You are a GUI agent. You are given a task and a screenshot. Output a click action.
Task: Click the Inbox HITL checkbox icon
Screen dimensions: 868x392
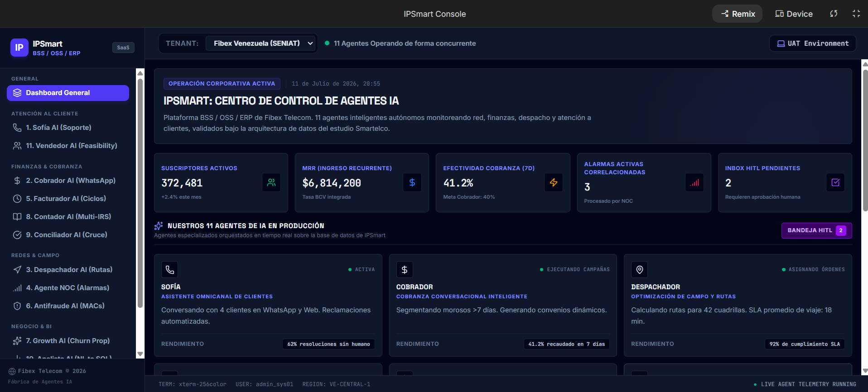click(835, 182)
